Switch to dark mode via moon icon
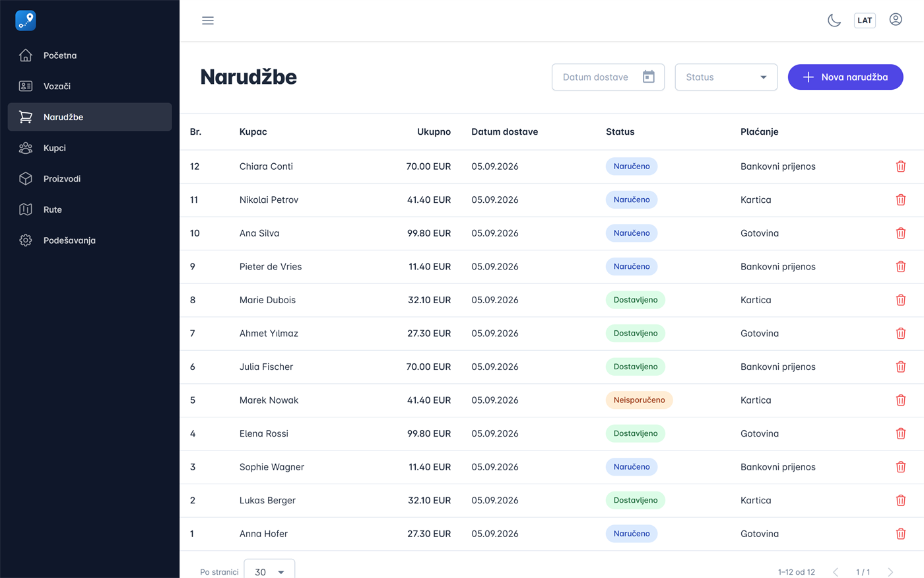The width and height of the screenshot is (924, 578). [834, 20]
